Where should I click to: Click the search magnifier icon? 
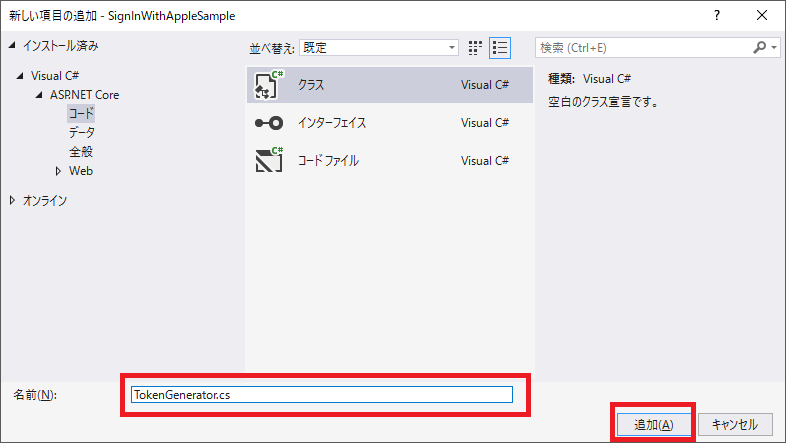click(x=759, y=48)
